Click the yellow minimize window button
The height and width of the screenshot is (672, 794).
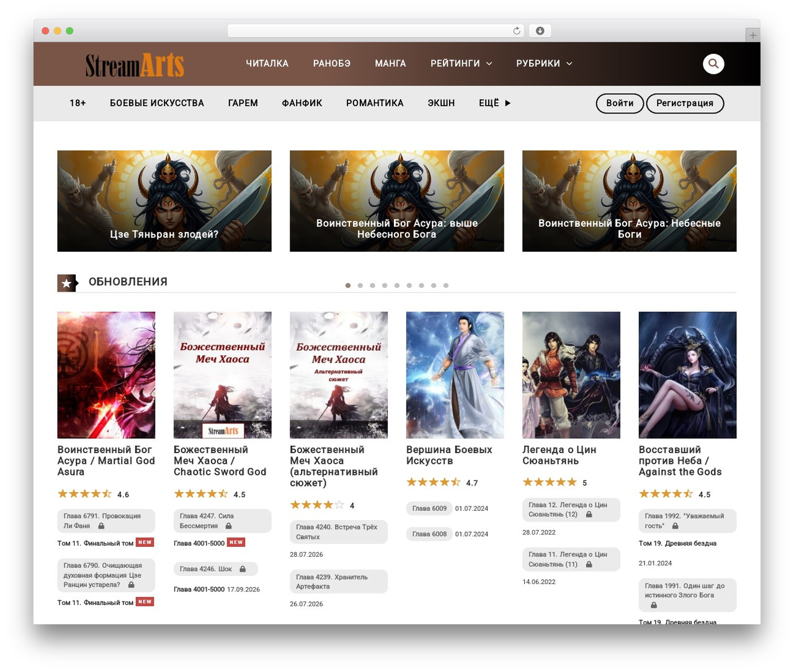[57, 31]
